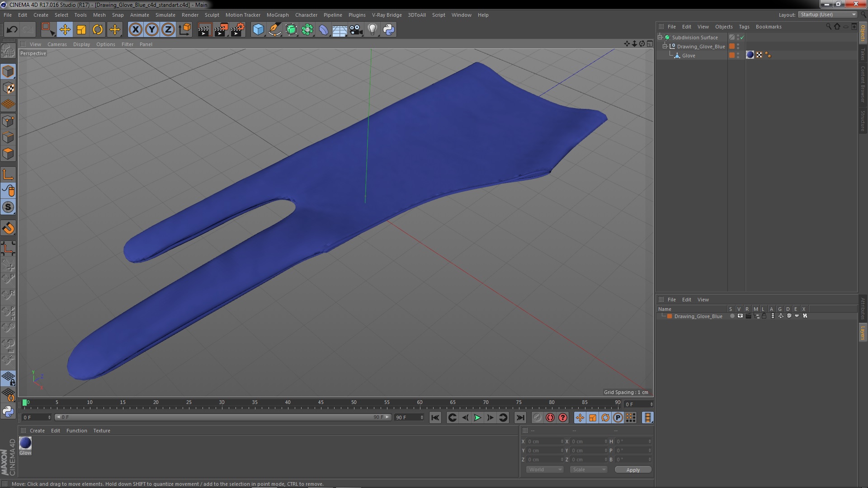868x488 pixels.
Task: Open the Scale mode dropdown
Action: coord(588,469)
